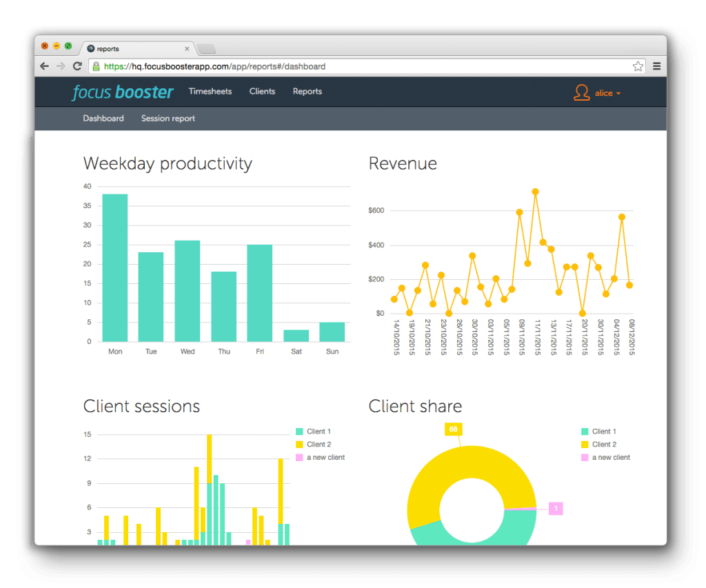Screen dimensions: 706x588
Task: Click the browser back arrow
Action: click(45, 67)
